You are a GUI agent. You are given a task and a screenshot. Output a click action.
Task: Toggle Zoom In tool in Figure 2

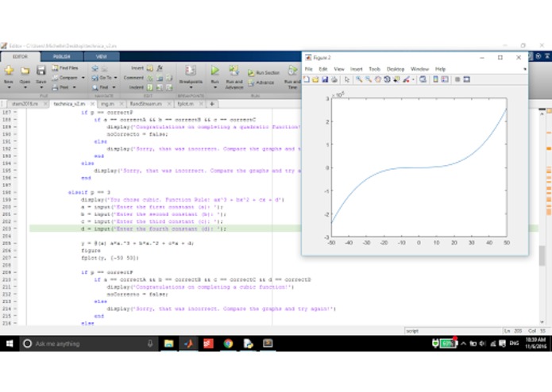tap(359, 79)
